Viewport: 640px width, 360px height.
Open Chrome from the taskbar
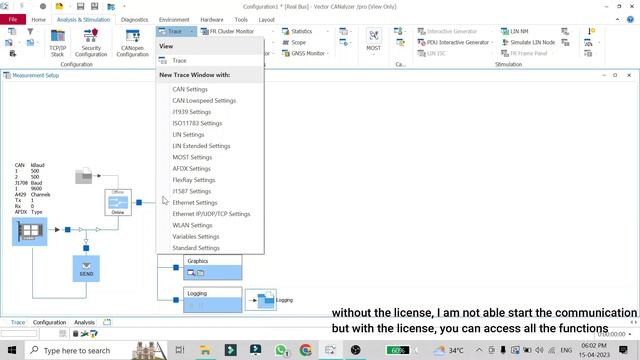coord(305,350)
